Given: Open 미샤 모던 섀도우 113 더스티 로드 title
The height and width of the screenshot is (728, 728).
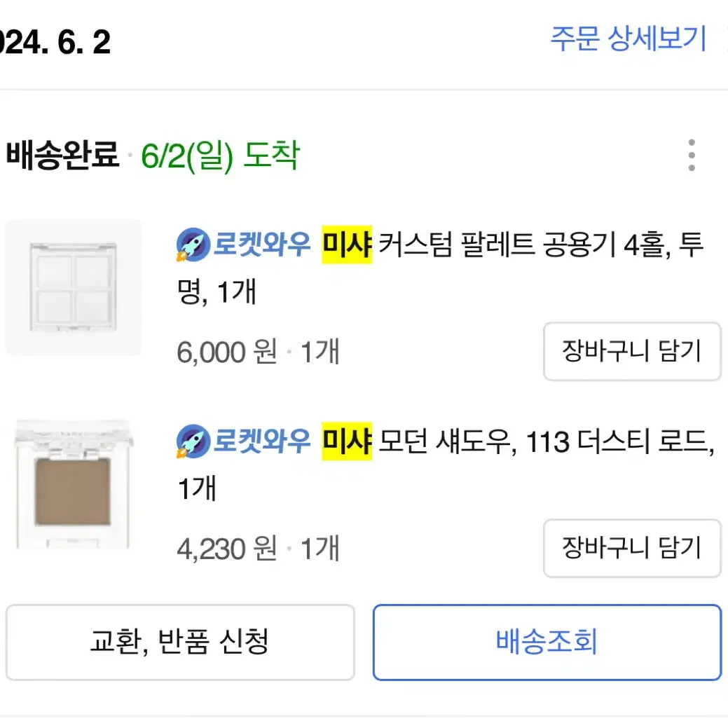Looking at the screenshot, I should [446, 465].
